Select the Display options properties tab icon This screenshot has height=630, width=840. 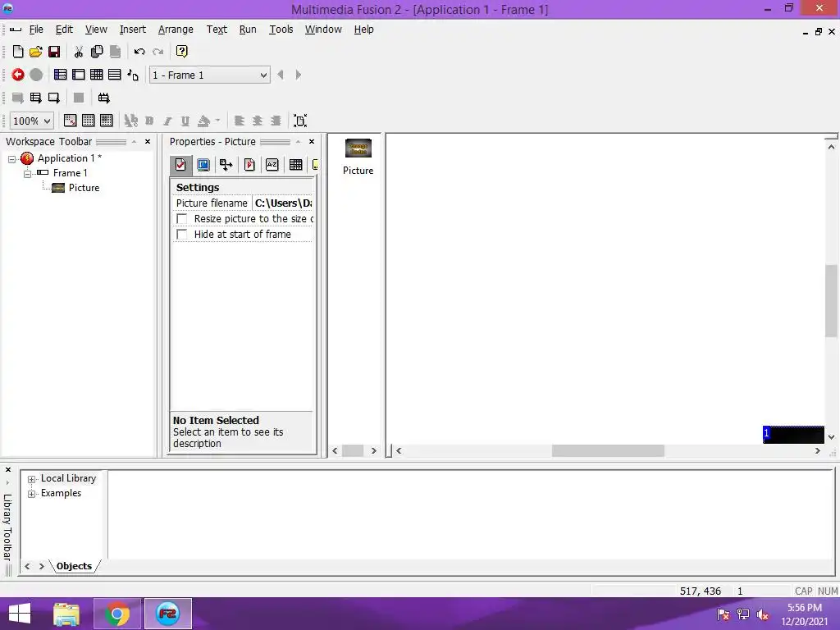pos(203,165)
